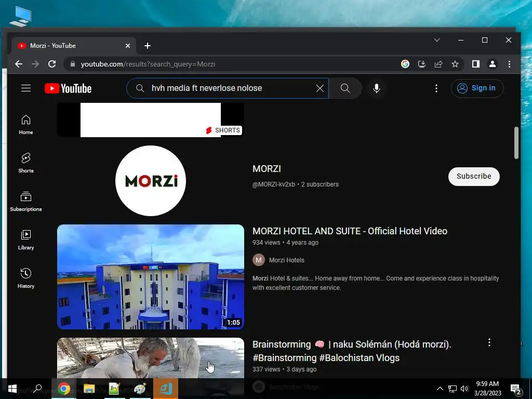Open Paint from taskbar
Viewport: 532px width, 399px height.
[140, 389]
